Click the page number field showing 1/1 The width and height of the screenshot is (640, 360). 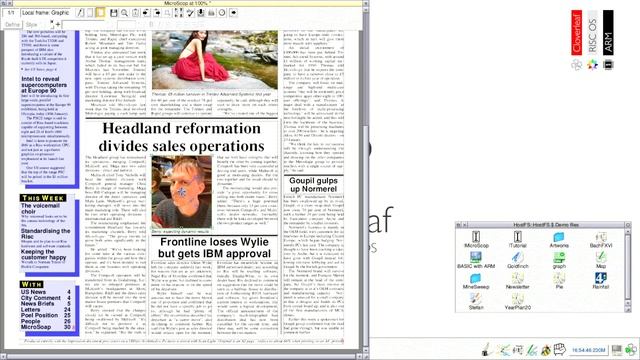tap(11, 13)
